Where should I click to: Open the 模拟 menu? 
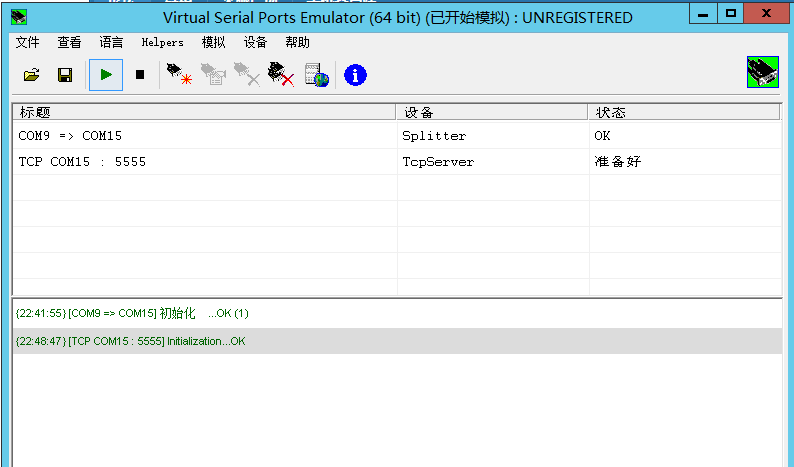point(213,42)
